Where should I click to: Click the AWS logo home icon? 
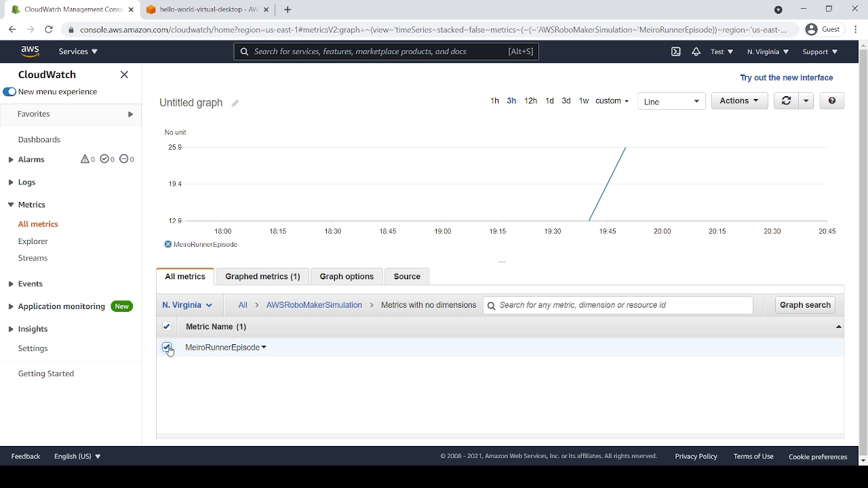[30, 52]
